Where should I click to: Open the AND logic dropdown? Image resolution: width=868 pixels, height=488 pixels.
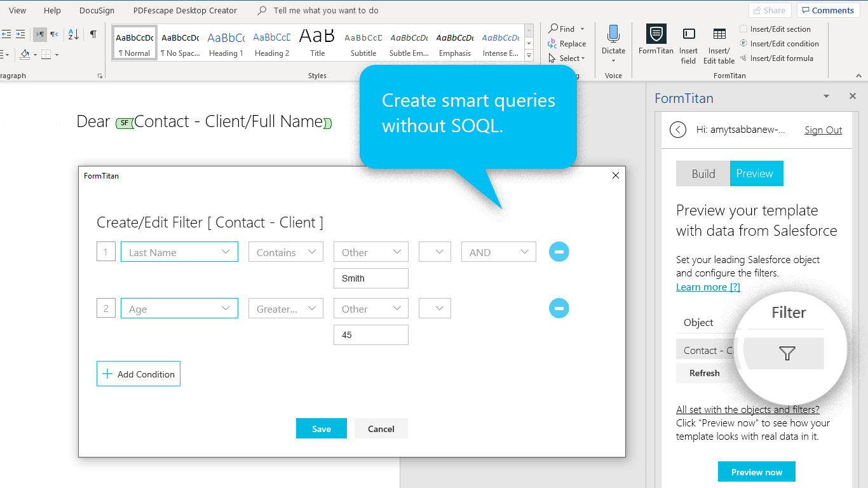[x=499, y=252]
